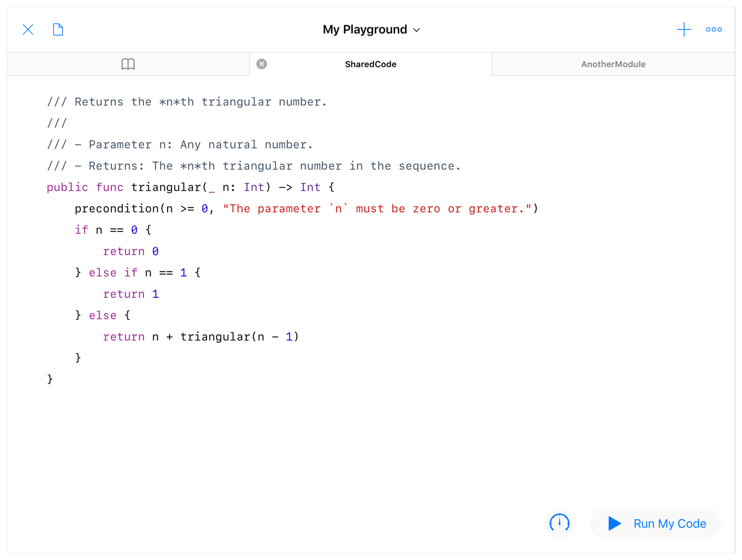Viewport: 742px width, 560px height.
Task: Click the "return 0" statement
Action: pyautogui.click(x=131, y=252)
